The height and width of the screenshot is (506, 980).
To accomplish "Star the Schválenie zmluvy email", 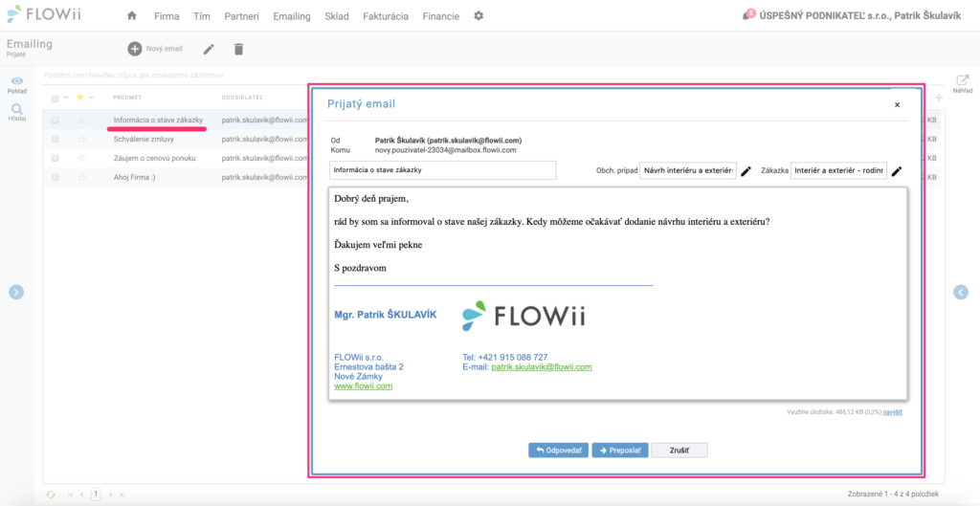I will (81, 140).
